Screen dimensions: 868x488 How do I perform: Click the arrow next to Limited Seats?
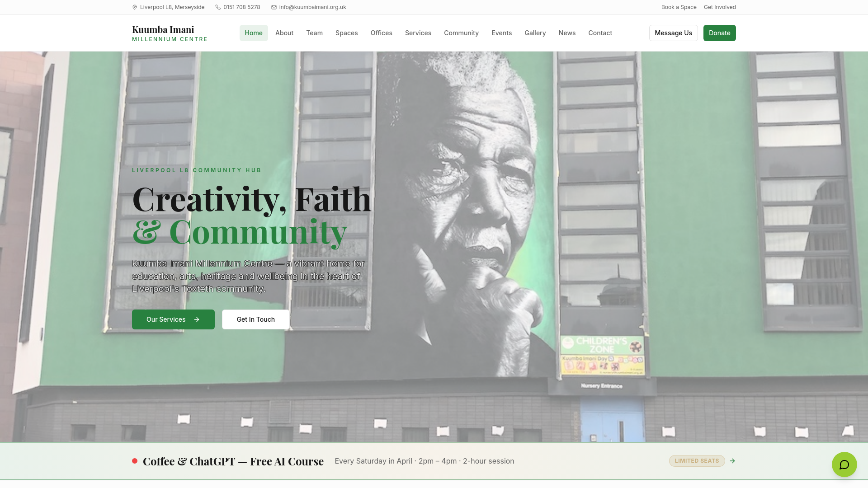732,461
